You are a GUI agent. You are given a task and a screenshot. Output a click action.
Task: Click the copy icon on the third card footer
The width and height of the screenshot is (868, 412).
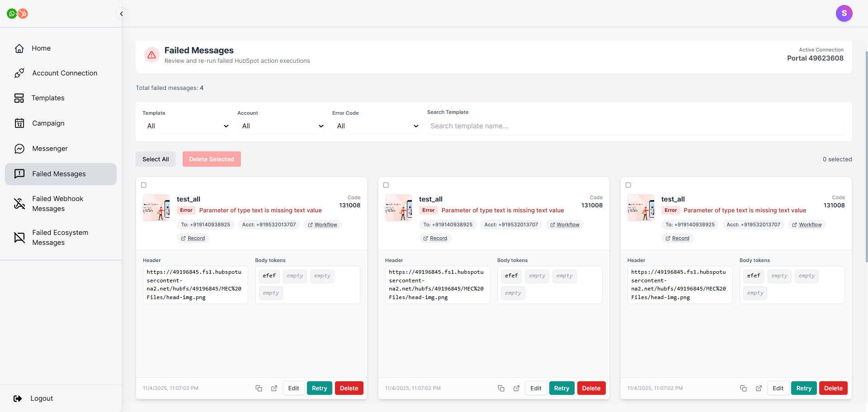point(743,388)
